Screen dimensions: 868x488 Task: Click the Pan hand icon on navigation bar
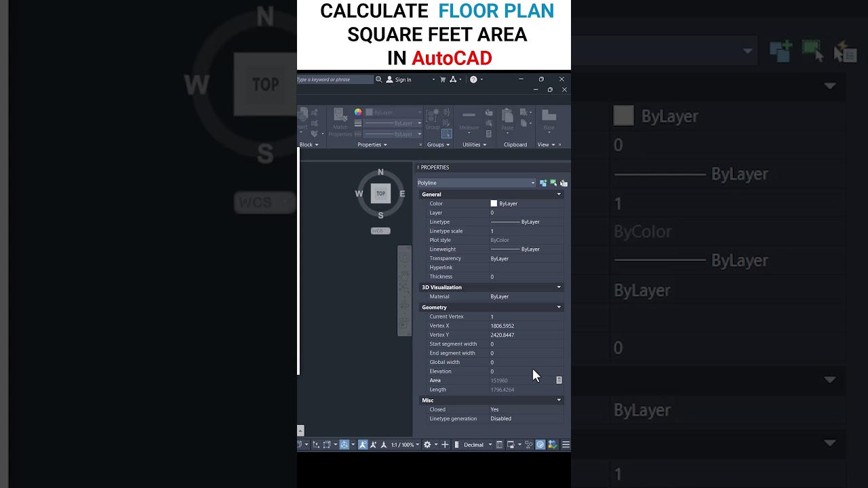tap(405, 274)
